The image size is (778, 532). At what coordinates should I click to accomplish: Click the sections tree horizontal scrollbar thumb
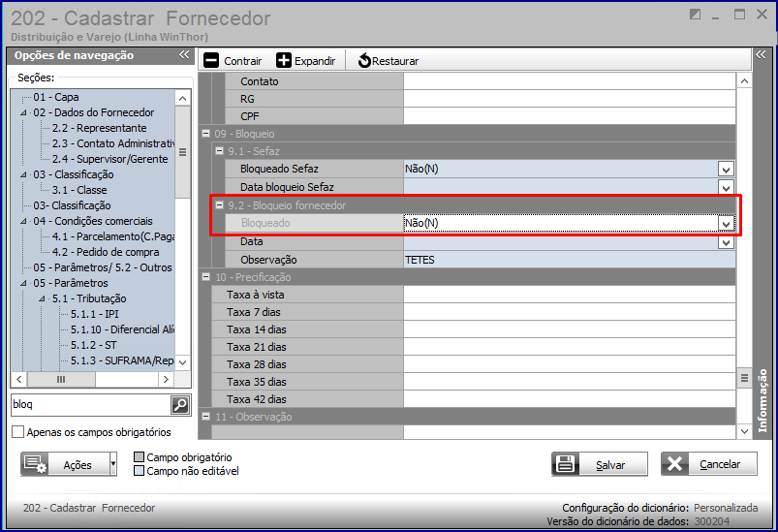[61, 380]
